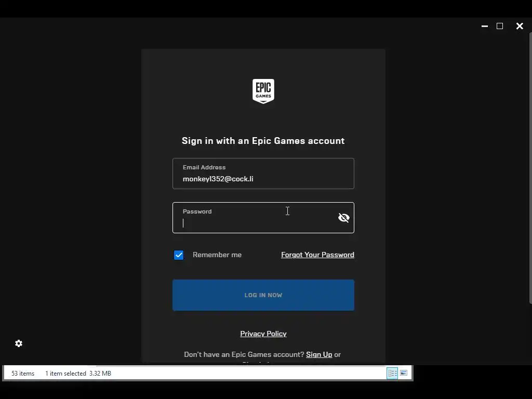Click the '53 items' status text
Viewport: 532px width, 399px height.
click(x=23, y=373)
